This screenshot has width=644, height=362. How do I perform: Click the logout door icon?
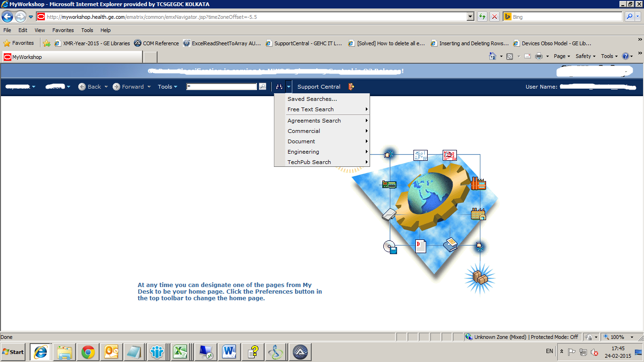coord(351,87)
